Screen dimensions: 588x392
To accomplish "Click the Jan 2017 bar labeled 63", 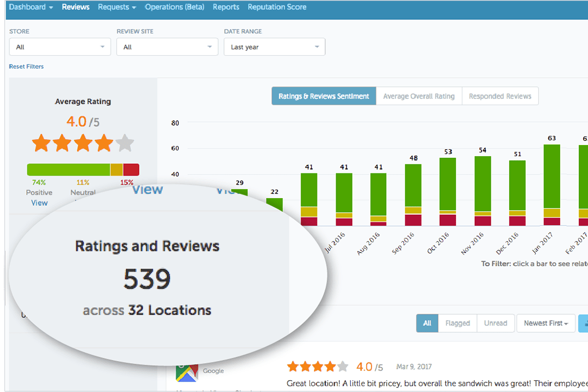I will click(x=551, y=177).
